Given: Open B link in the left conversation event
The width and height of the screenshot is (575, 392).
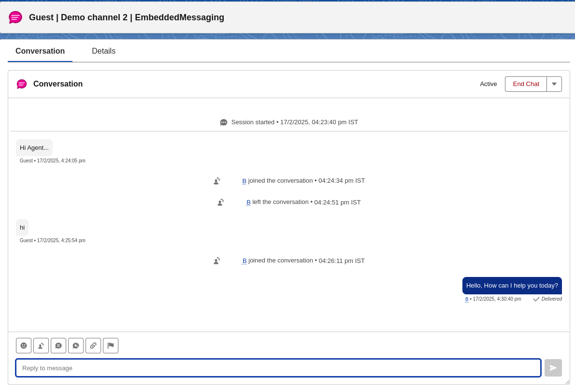Looking at the screenshot, I should click(248, 203).
